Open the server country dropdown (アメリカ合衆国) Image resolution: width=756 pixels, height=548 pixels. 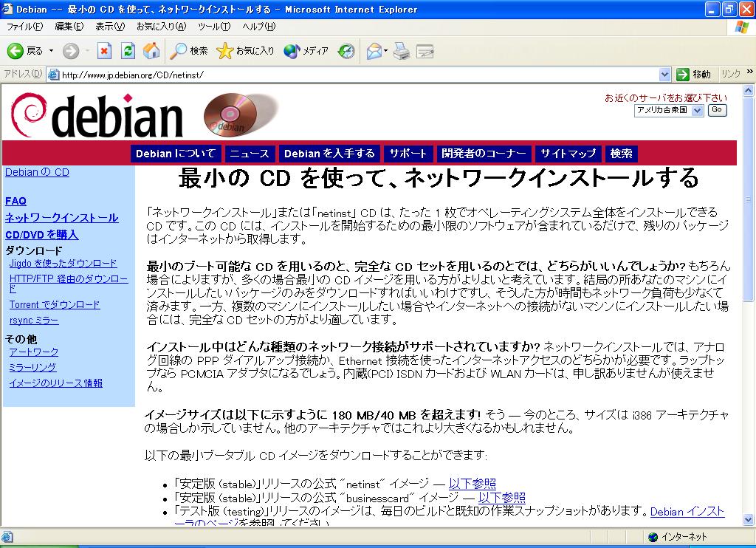pos(668,111)
